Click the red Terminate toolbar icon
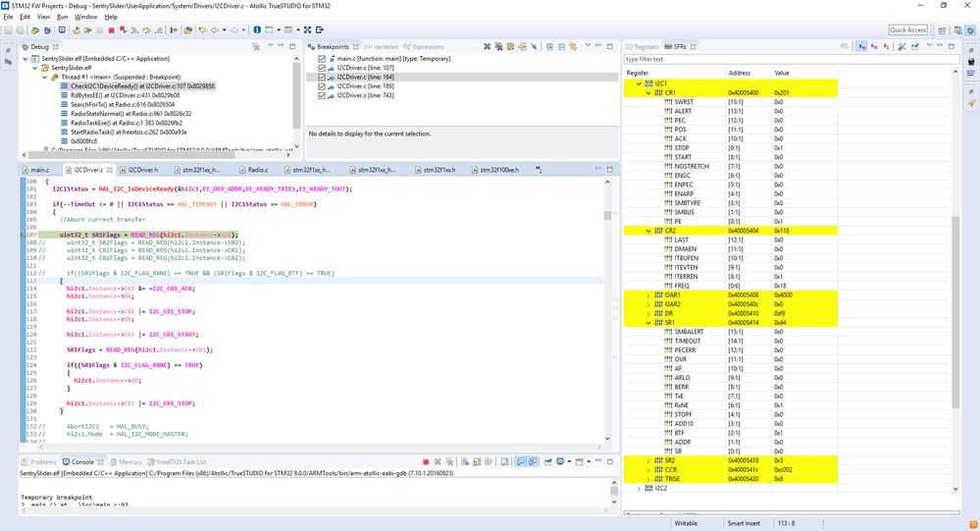 (111, 30)
